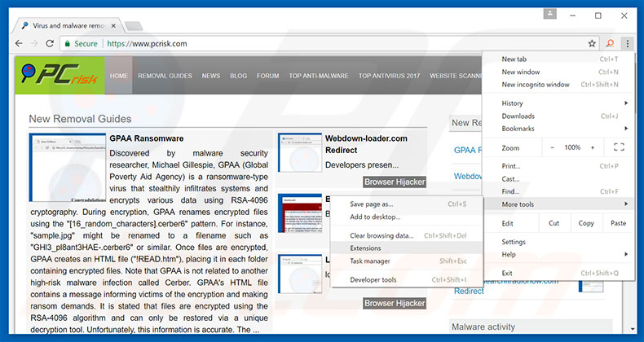
Task: Open the TOP ANTI-MALWARE nav item
Action: 318,76
